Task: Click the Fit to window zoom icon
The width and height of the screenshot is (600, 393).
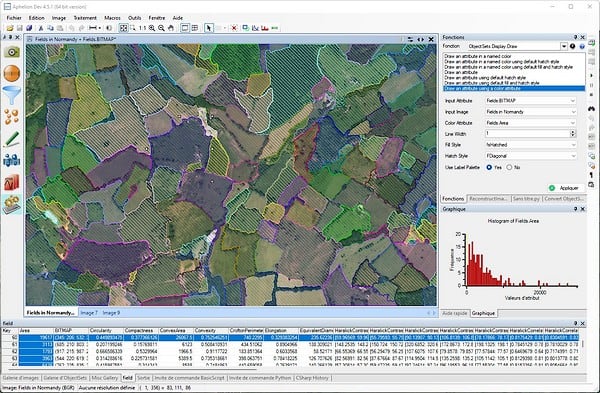Action: point(123,28)
